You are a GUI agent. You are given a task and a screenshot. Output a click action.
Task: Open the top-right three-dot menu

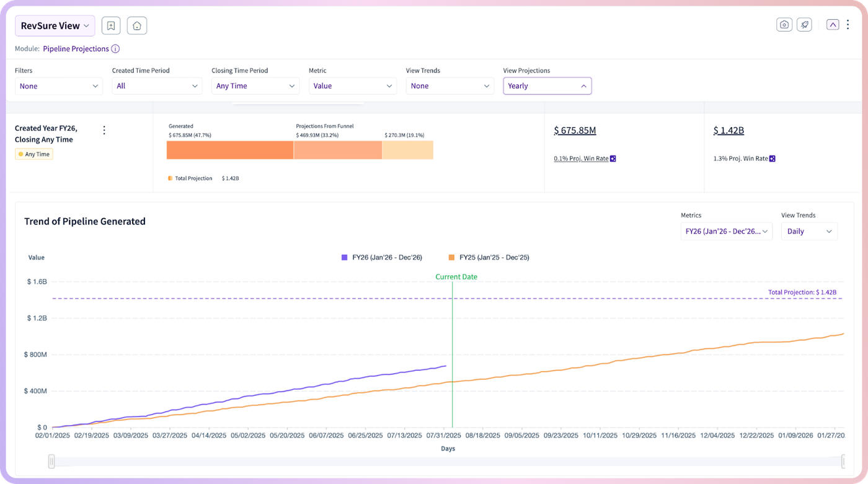click(x=848, y=25)
